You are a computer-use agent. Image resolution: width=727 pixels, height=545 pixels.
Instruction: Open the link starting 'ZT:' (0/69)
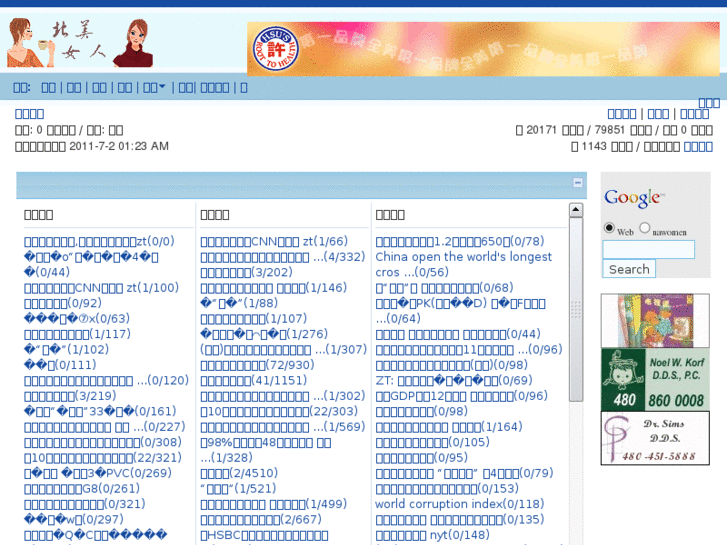[x=453, y=380]
